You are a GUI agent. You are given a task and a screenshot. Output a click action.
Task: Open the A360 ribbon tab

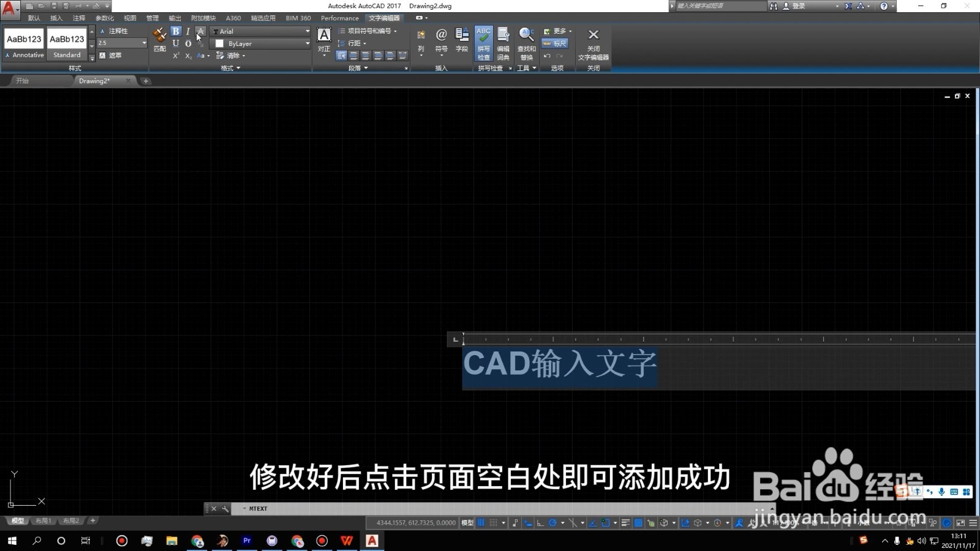pyautogui.click(x=233, y=18)
